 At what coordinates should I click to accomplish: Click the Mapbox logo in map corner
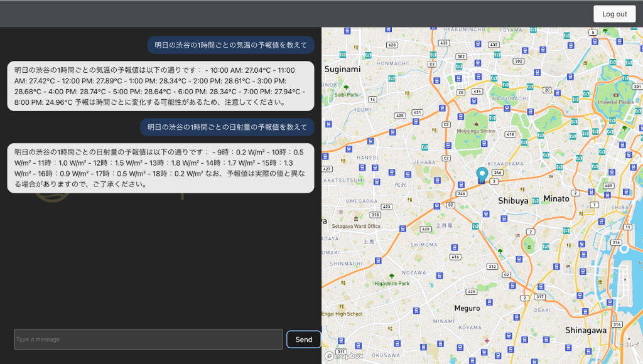coord(343,356)
